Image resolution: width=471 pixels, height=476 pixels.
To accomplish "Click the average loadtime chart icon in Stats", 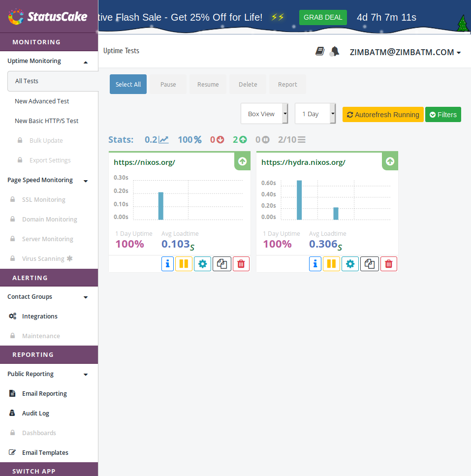I will click(164, 140).
